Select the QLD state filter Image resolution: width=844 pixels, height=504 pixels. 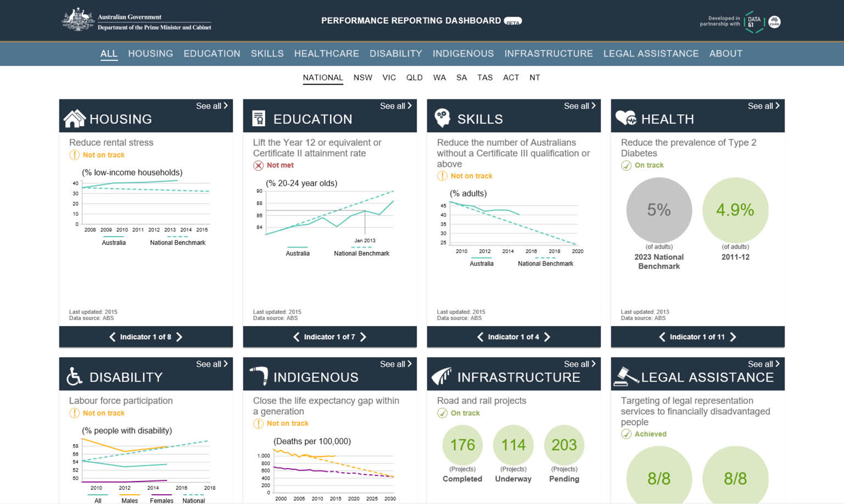coord(414,78)
